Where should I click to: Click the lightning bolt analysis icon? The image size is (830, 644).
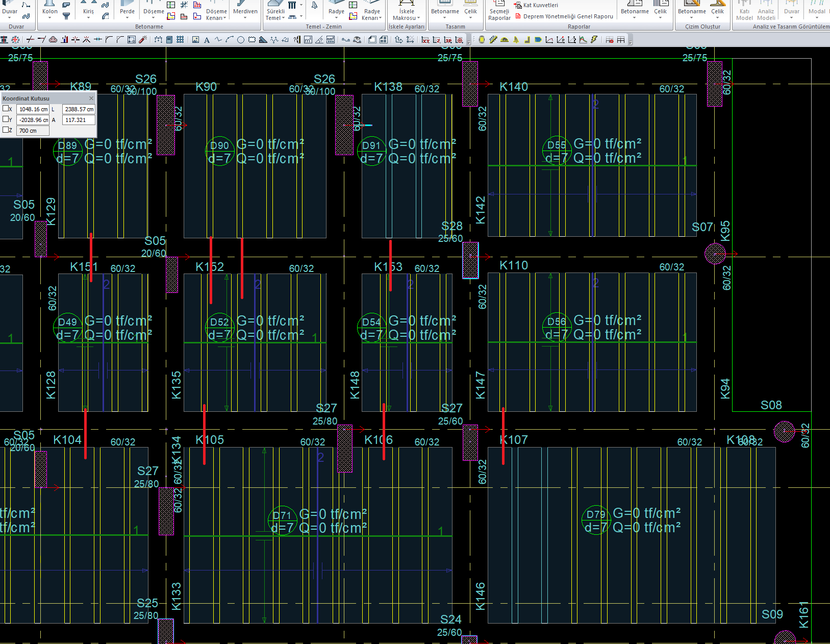(594, 40)
